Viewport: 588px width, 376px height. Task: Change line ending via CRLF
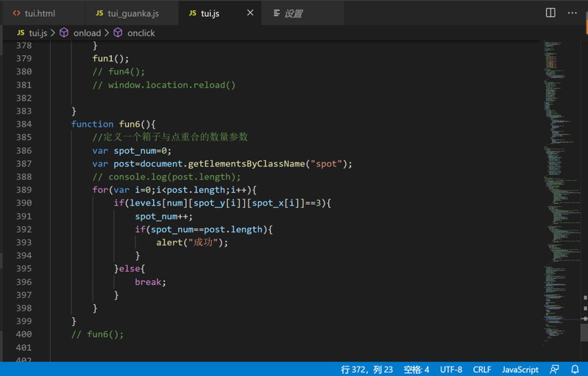click(482, 369)
